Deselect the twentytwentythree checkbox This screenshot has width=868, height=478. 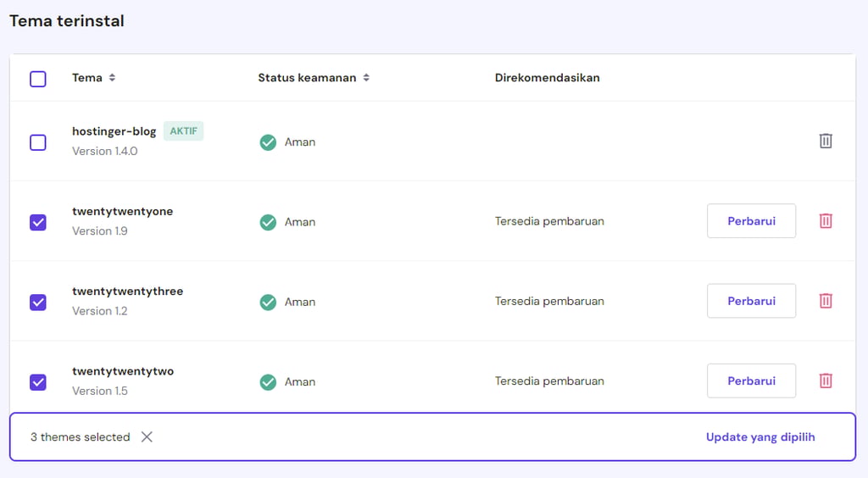37,302
